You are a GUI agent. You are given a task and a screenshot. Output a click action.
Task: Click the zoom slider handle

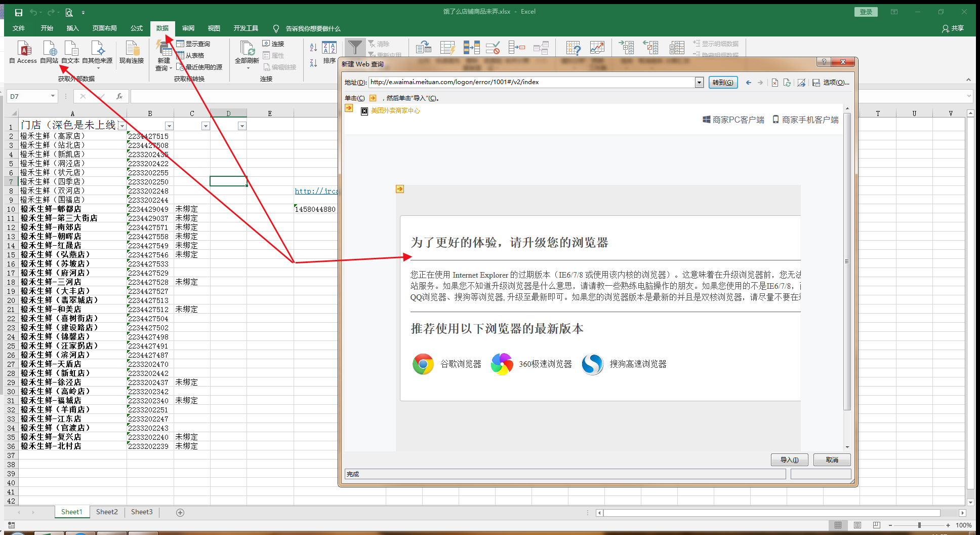(919, 525)
